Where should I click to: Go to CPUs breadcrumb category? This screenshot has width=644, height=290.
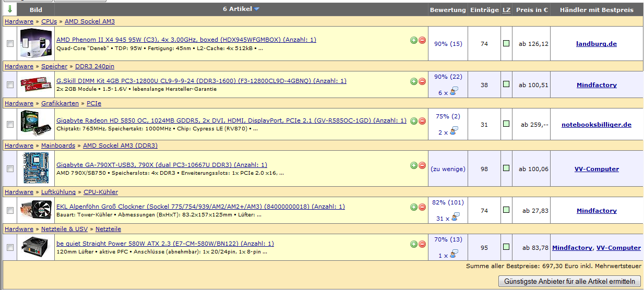(49, 21)
